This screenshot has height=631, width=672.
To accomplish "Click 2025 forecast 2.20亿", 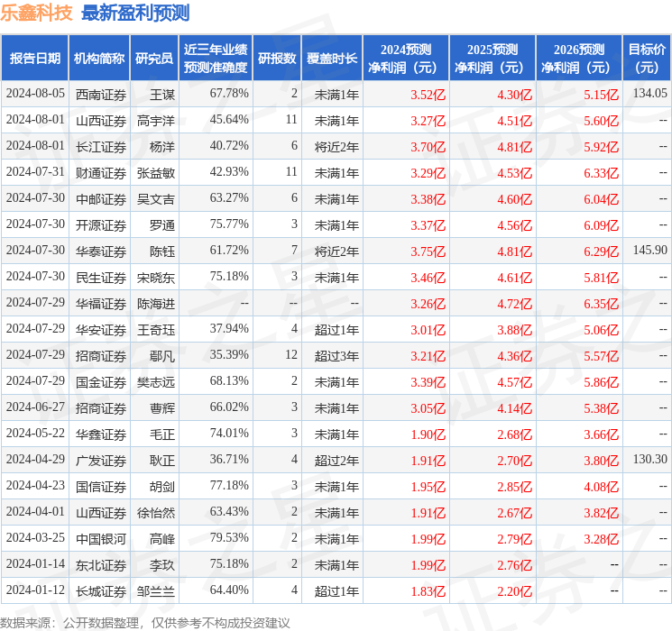I will coord(515,591).
